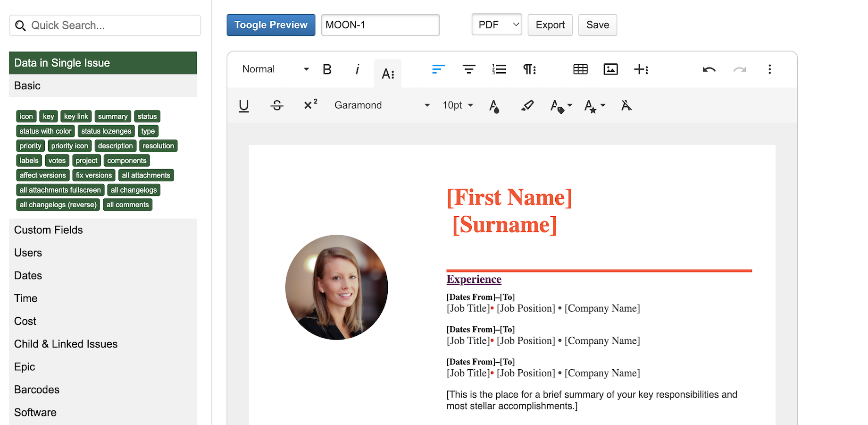Image resolution: width=868 pixels, height=425 pixels.
Task: Select the Data in Single Issue header
Action: tap(103, 63)
